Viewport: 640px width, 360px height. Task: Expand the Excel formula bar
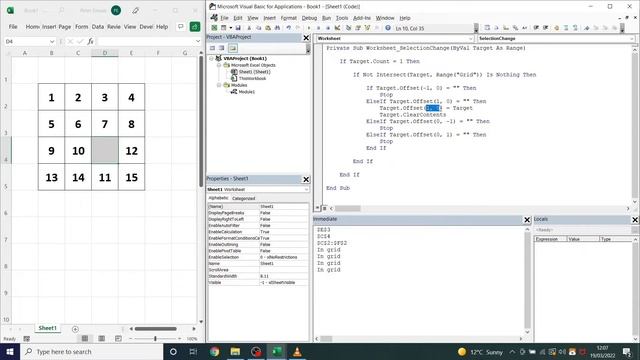pyautogui.click(x=198, y=41)
